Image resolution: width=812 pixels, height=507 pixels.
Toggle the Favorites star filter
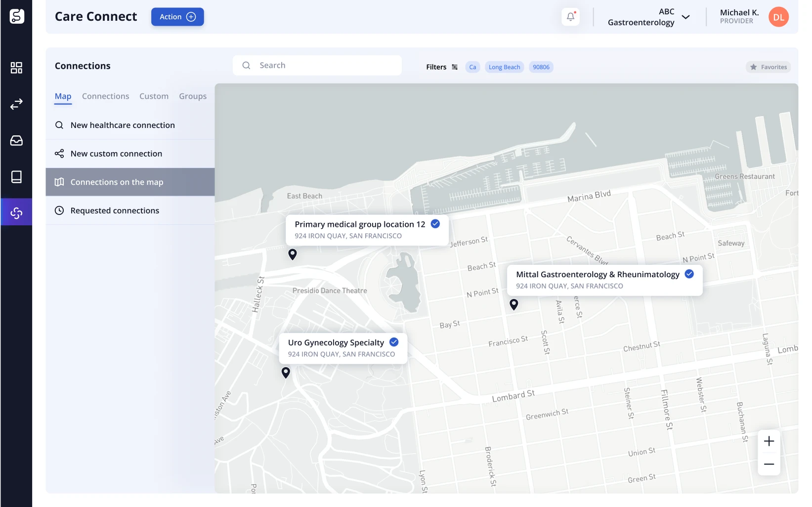tap(768, 67)
